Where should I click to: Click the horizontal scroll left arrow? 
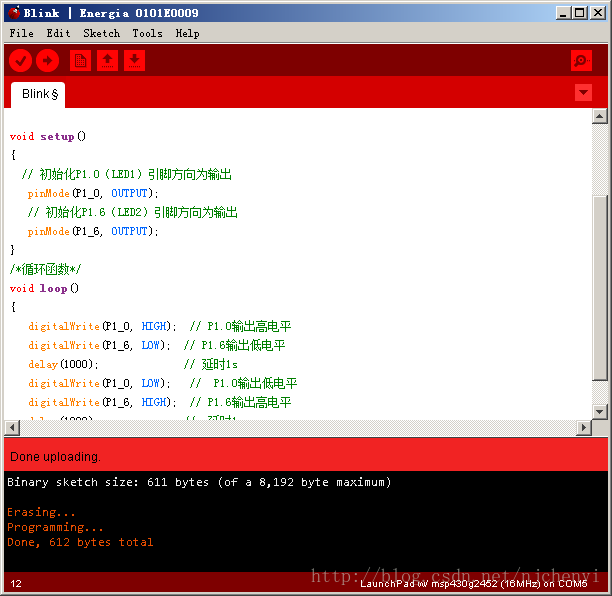coord(11,428)
